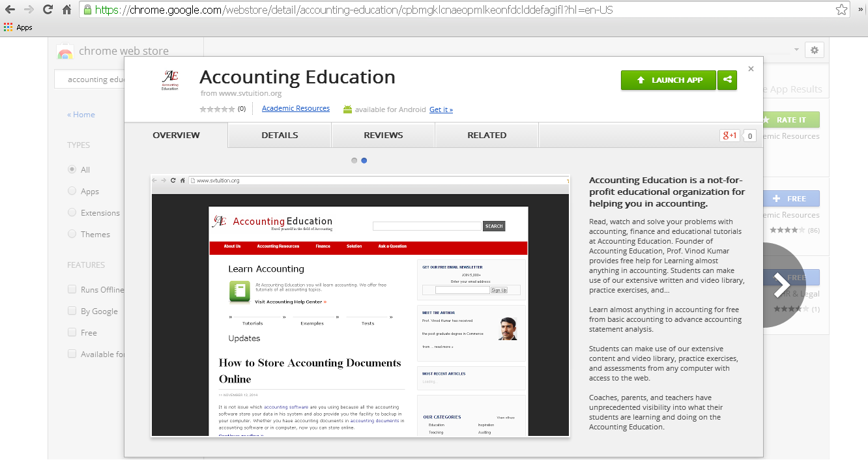Click the +1 count box
Viewport: 868px width, 462px height.
pyautogui.click(x=749, y=136)
